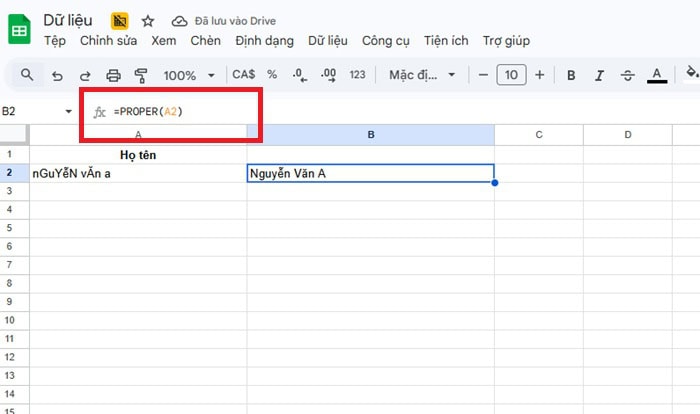Open the text color picker
Image resolution: width=700 pixels, height=414 pixels.
coord(657,75)
